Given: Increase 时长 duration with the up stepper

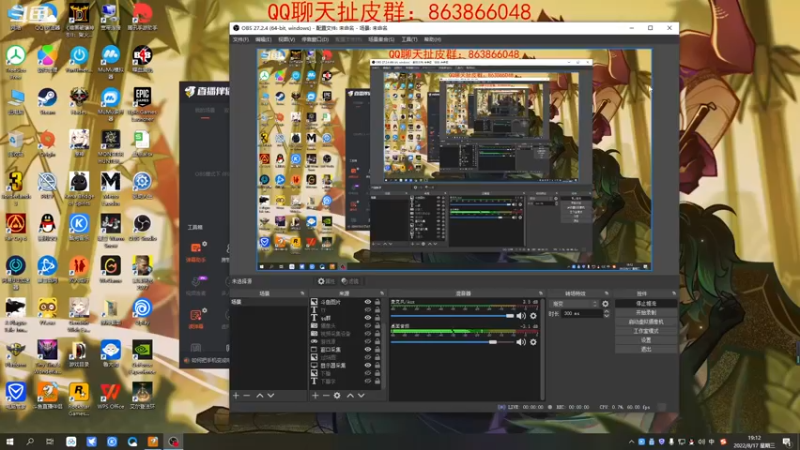Looking at the screenshot, I should 607,311.
